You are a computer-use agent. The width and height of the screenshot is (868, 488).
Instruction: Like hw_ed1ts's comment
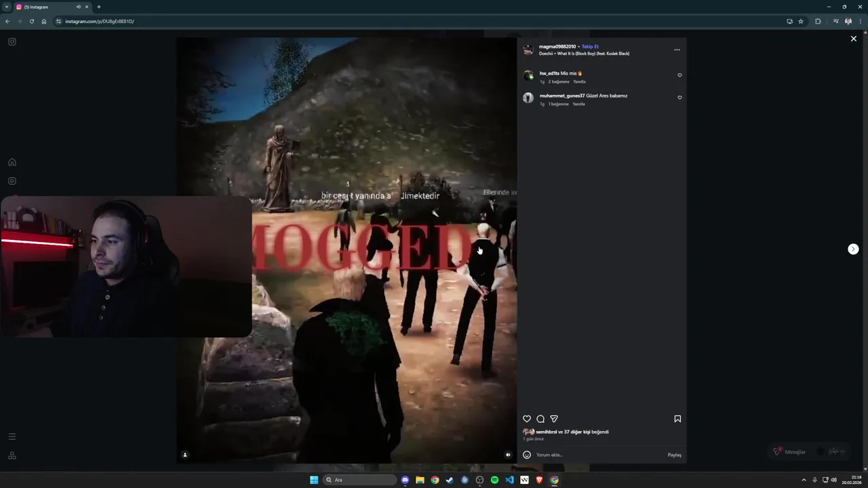pos(679,75)
